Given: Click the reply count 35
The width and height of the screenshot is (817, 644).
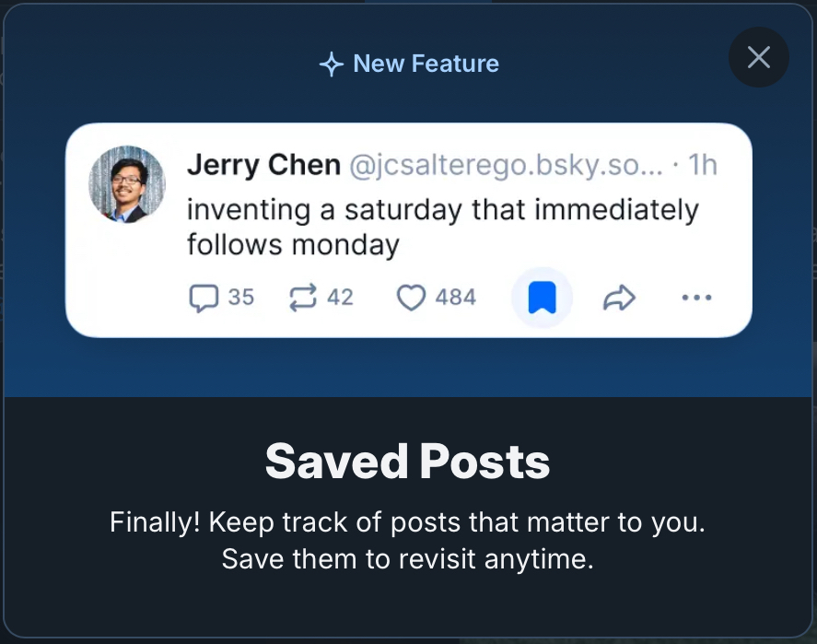Looking at the screenshot, I should (240, 298).
